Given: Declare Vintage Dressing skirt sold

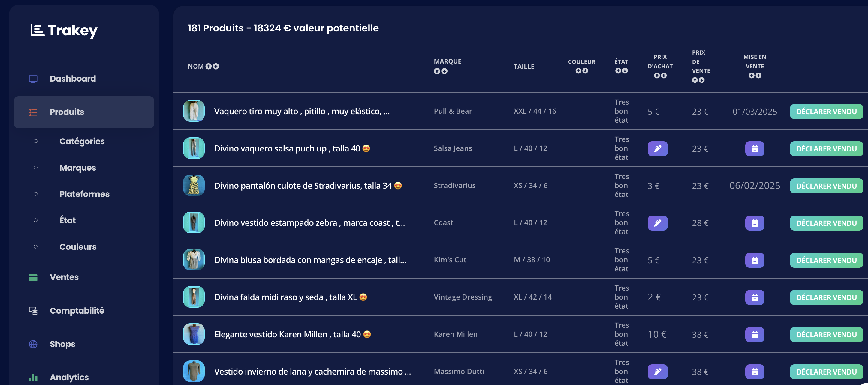Looking at the screenshot, I should tap(827, 297).
